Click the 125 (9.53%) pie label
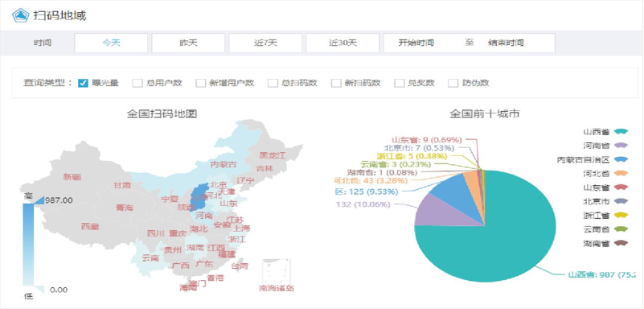The width and height of the screenshot is (644, 309). (367, 192)
